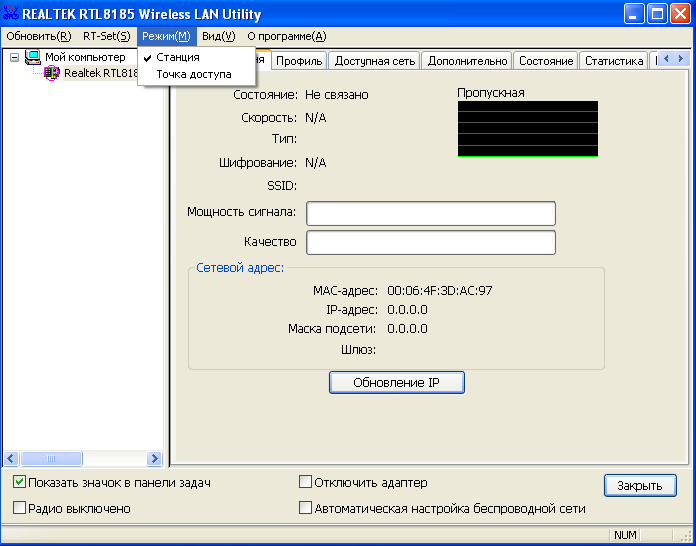Image resolution: width=696 pixels, height=546 pixels.
Task: Click the IP-адрес value 0.0.0.0
Action: tap(407, 309)
